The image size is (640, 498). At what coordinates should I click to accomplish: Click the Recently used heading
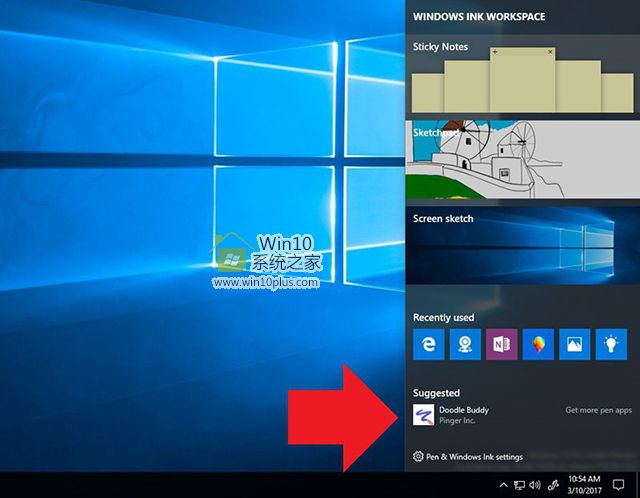pos(443,317)
